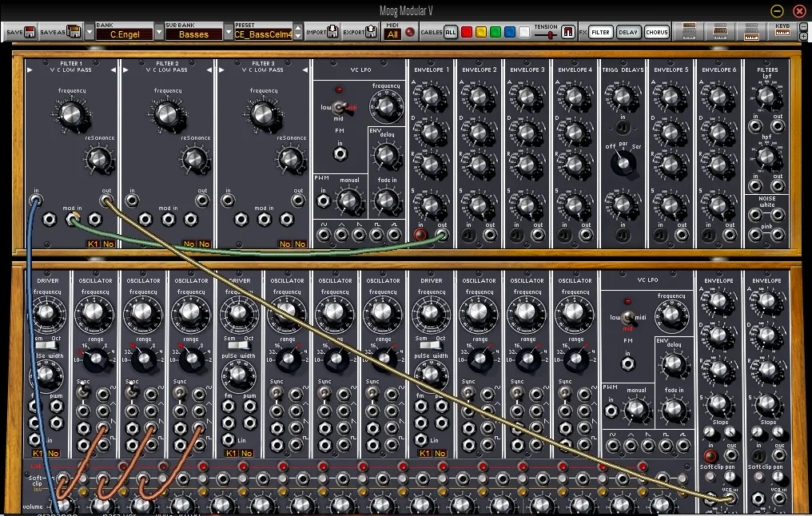Image resolution: width=812 pixels, height=516 pixels.
Task: Click the FM 'in' jack of upper VC LFO
Action: pos(340,153)
